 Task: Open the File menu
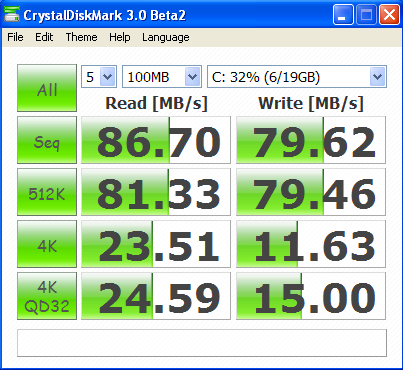[15, 37]
